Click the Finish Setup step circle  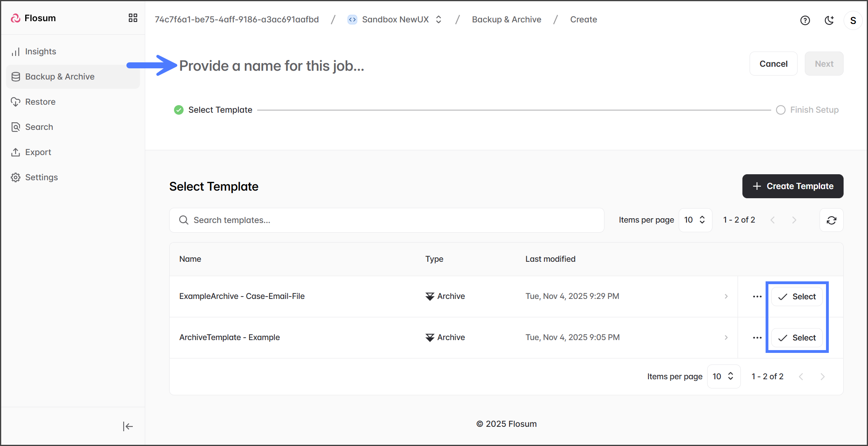pos(780,110)
